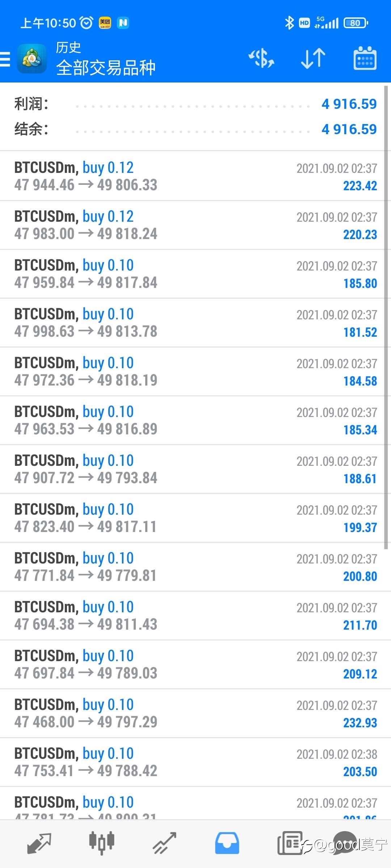Viewport: 391px width, 868px height.
Task: Select the History inbox tab
Action: 227,843
